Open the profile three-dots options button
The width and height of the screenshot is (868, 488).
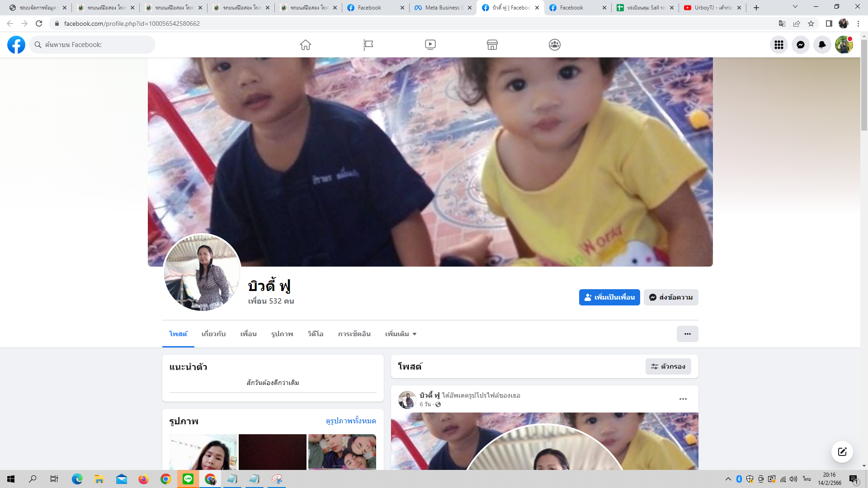(687, 334)
